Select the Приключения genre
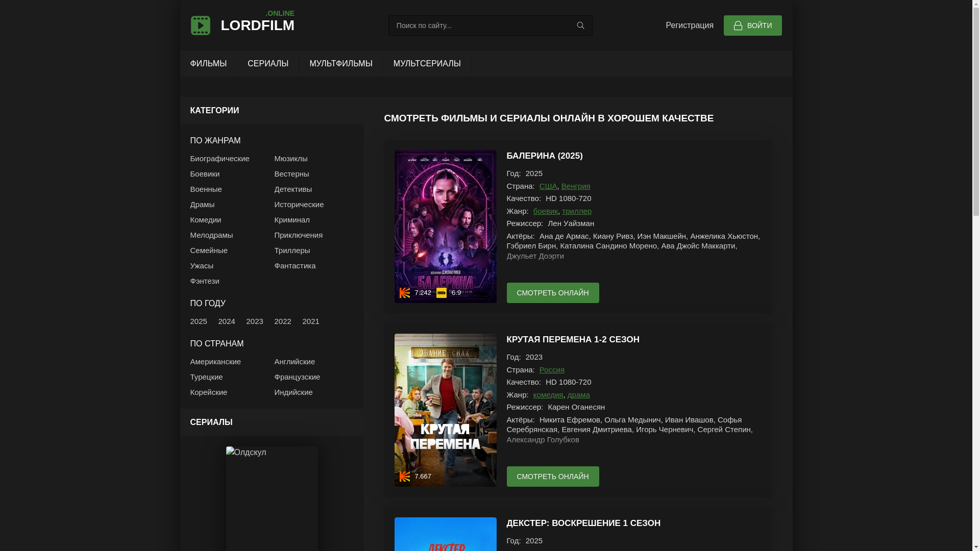This screenshot has width=980, height=551. click(299, 235)
